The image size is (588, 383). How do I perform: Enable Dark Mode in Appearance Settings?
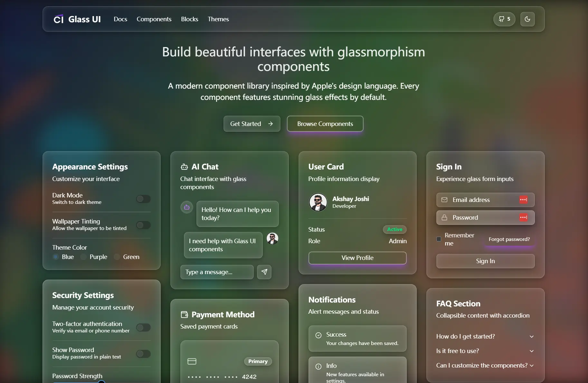coord(143,199)
